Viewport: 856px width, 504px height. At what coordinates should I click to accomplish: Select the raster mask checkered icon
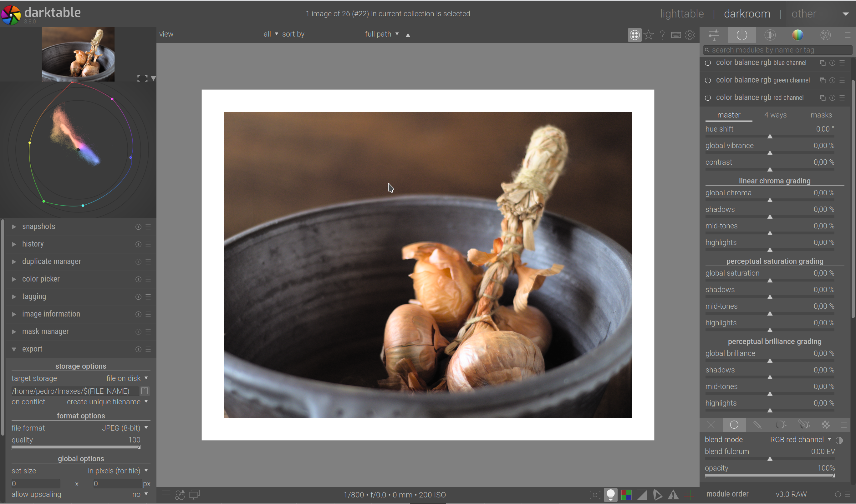826,425
